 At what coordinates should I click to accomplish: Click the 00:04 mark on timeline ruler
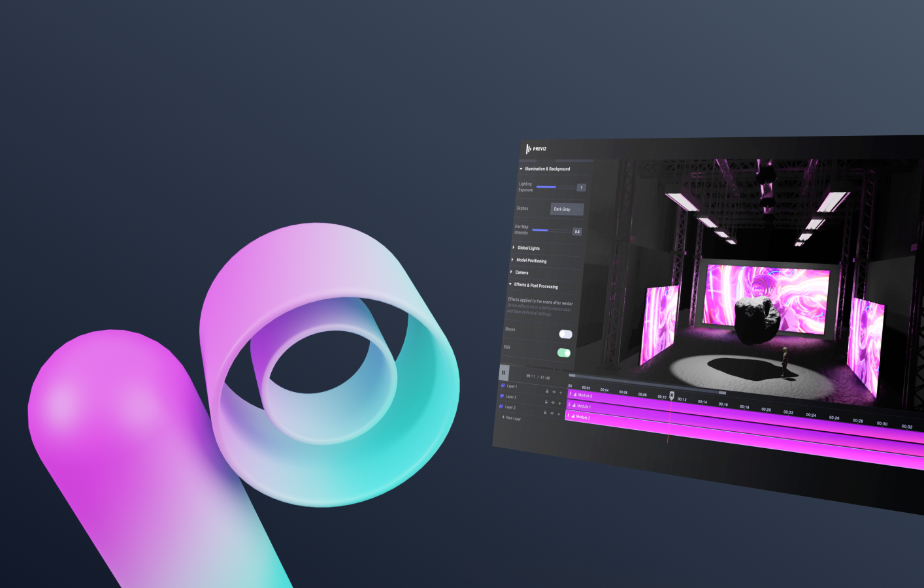pyautogui.click(x=604, y=390)
